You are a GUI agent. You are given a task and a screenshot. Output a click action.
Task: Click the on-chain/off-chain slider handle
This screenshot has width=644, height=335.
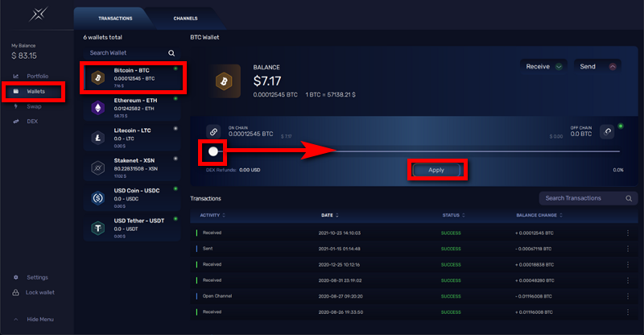pos(213,151)
